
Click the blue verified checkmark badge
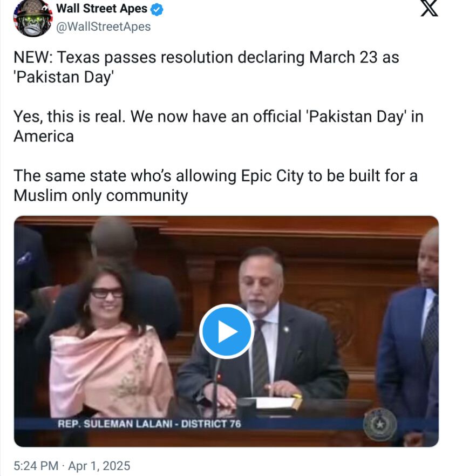157,10
